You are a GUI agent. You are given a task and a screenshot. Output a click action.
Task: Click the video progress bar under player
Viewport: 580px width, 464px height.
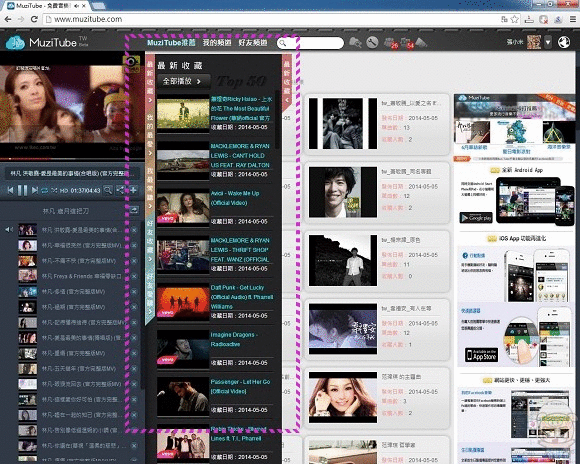[x=72, y=159]
